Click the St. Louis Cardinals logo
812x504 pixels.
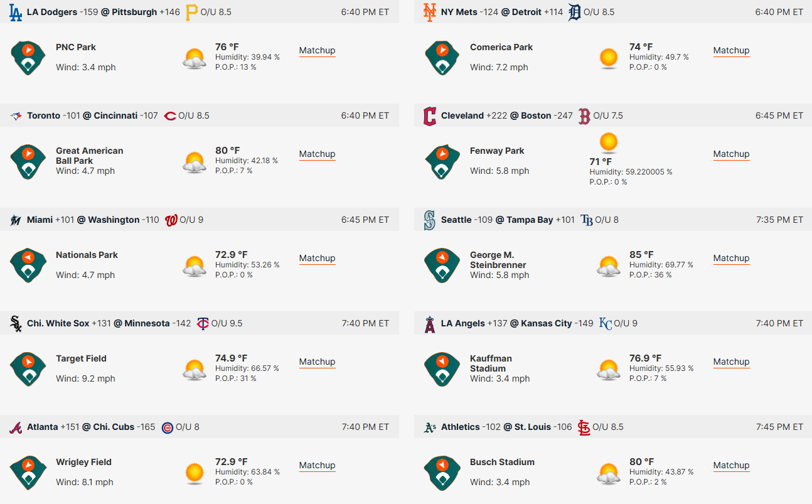click(x=584, y=427)
